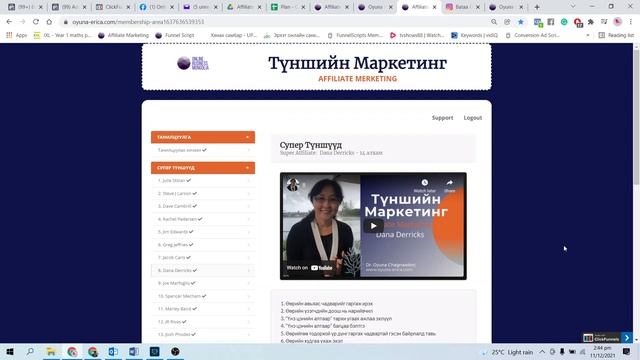
Task: Click the page vertical scrollbar
Action: [636, 118]
